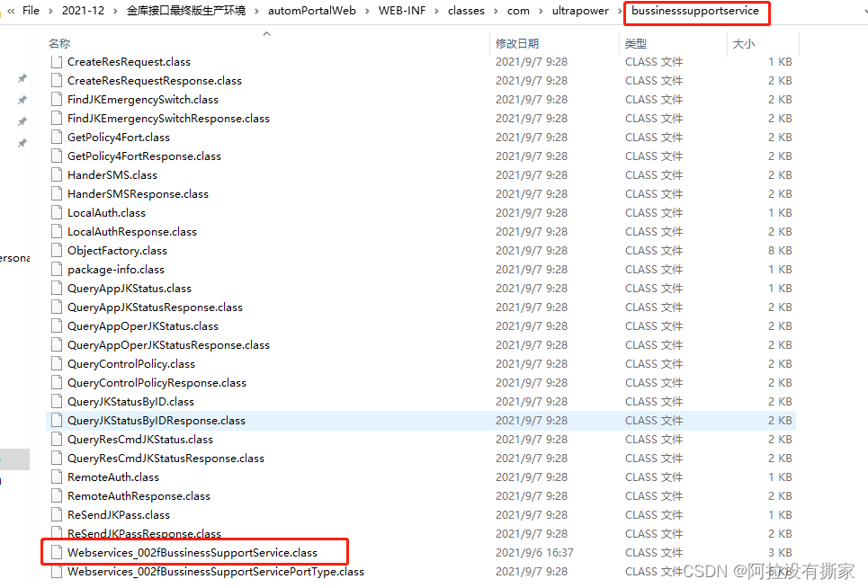Image resolution: width=868 pixels, height=588 pixels.
Task: Select QueryResCmdJKStatusResponse.class file name
Action: [166, 458]
